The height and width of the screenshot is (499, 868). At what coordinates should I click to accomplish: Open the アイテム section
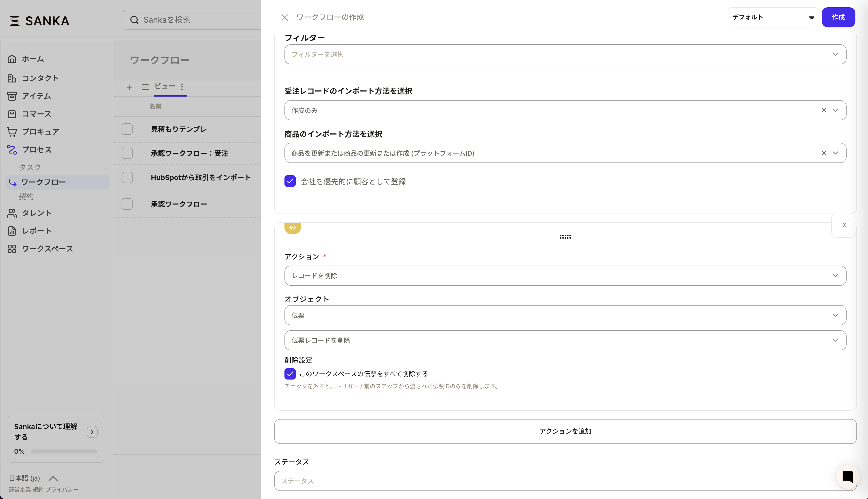(36, 96)
